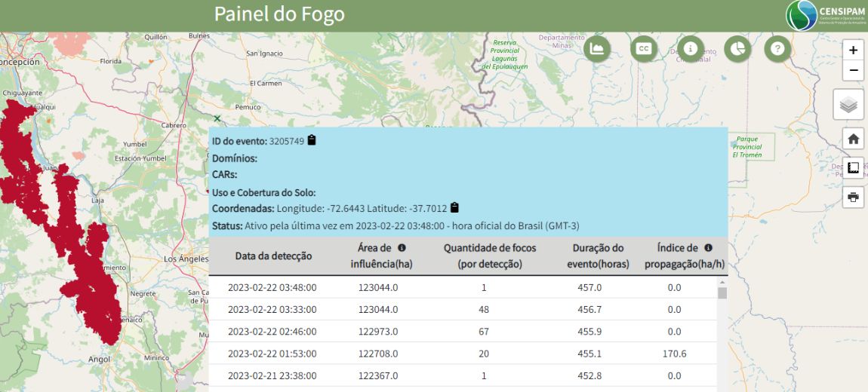Copy the event ID 3205749 to clipboard
The image size is (868, 392).
pos(312,140)
